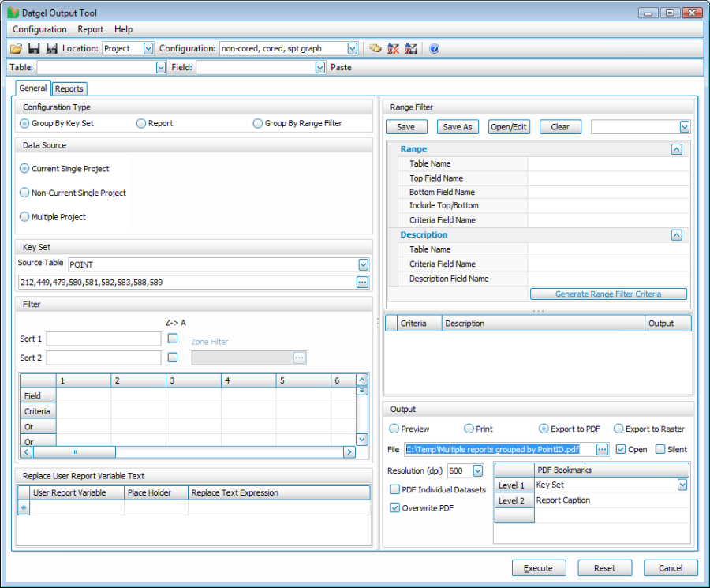The image size is (710, 588).
Task: Click the blue help icon in toolbar
Action: [x=434, y=49]
